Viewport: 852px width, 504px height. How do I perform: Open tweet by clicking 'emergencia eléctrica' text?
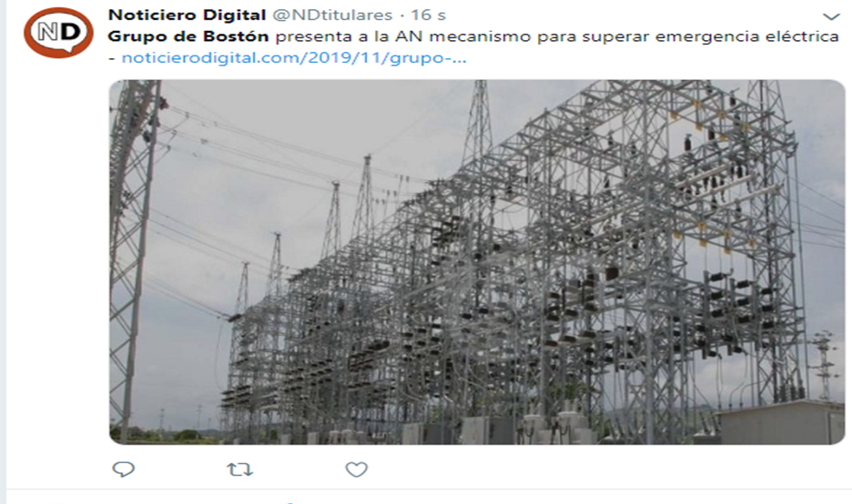[x=747, y=36]
